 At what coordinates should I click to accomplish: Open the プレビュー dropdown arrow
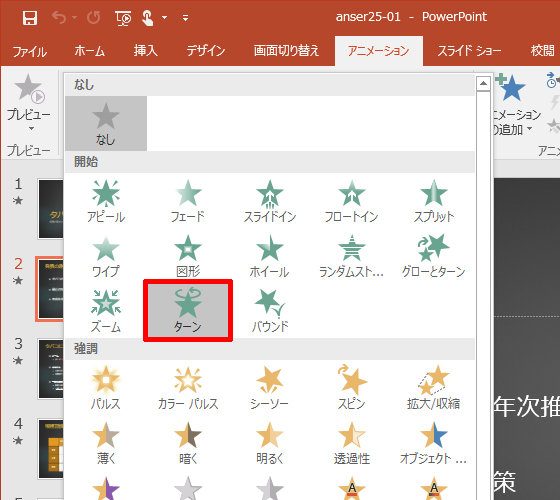pos(31,129)
